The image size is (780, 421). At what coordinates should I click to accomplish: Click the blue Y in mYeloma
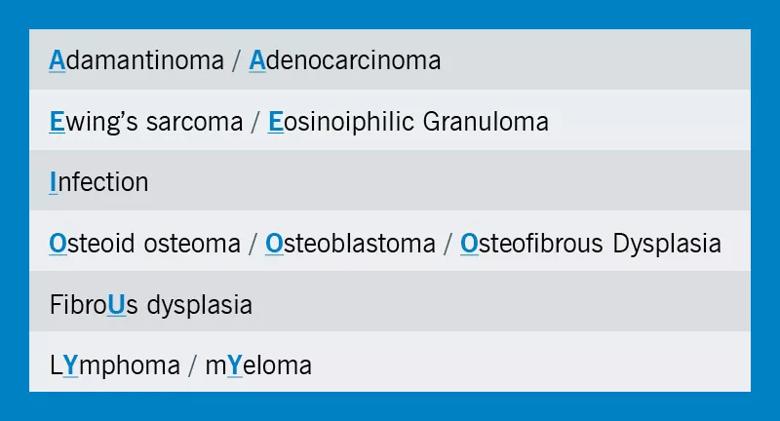(x=235, y=366)
